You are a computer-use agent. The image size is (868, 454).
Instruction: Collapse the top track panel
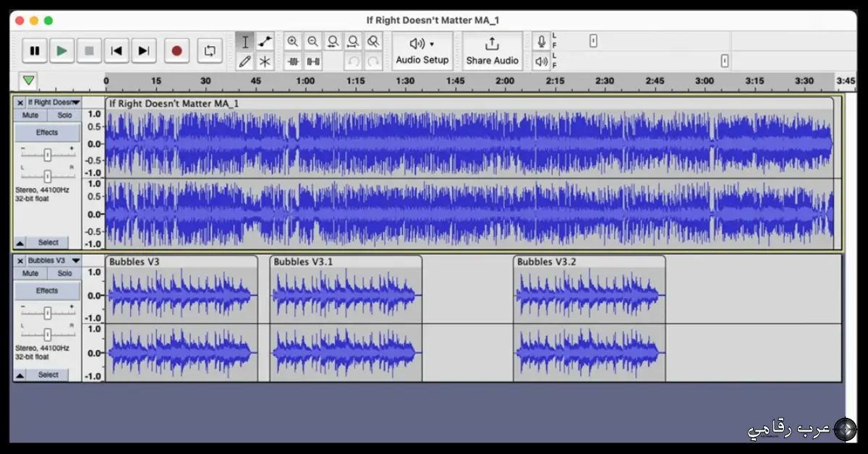(x=19, y=242)
